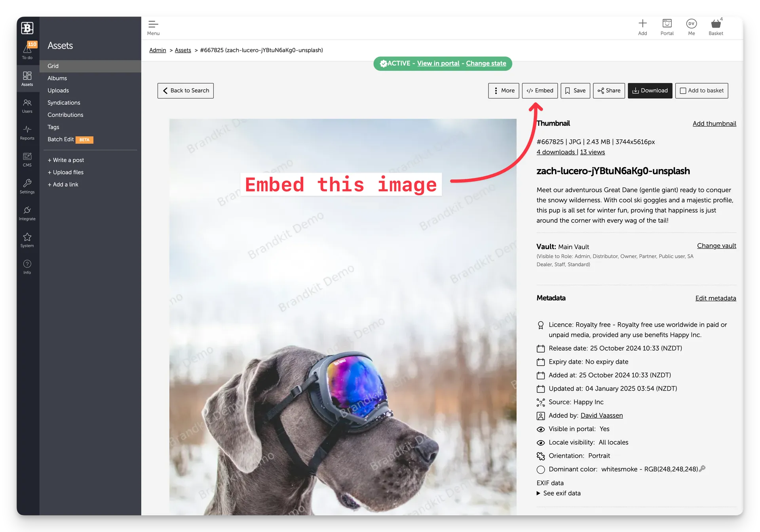Open the More options dropdown

click(503, 91)
